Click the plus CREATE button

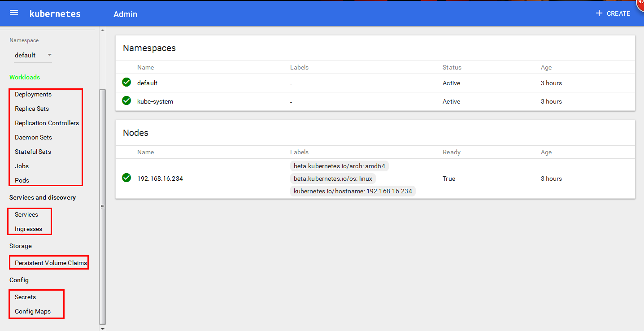(x=613, y=13)
